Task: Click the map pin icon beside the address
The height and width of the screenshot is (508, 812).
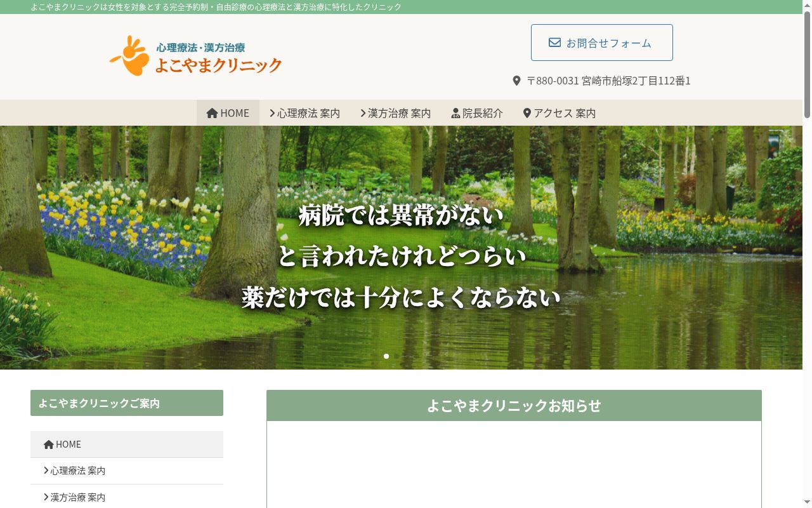Action: coord(516,81)
